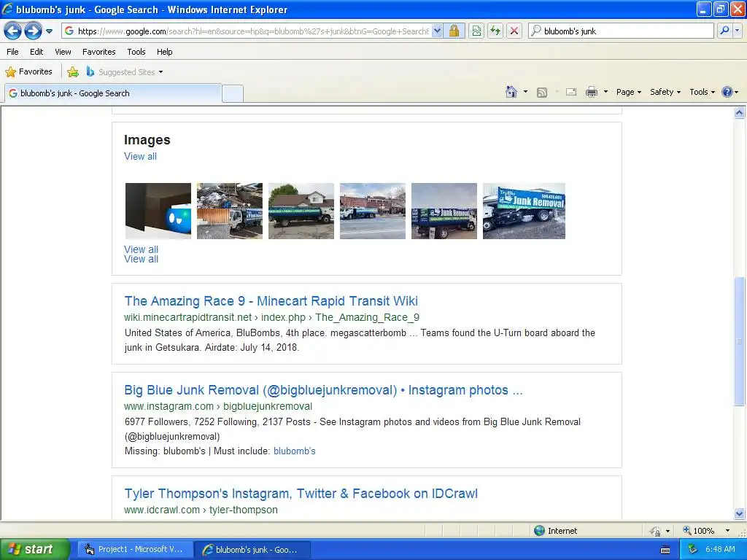This screenshot has height=560, width=747.
Task: Click the Internet zone status indicator
Action: [x=555, y=531]
